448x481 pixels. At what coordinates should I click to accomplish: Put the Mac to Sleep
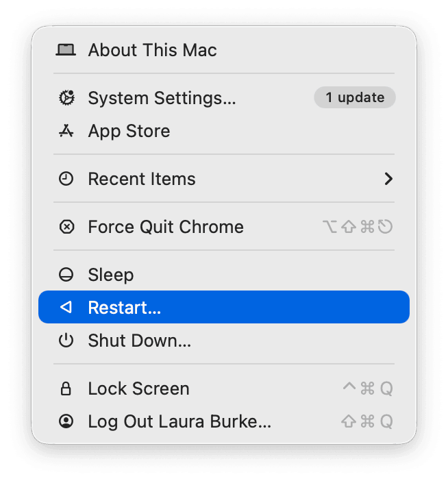[x=111, y=275]
